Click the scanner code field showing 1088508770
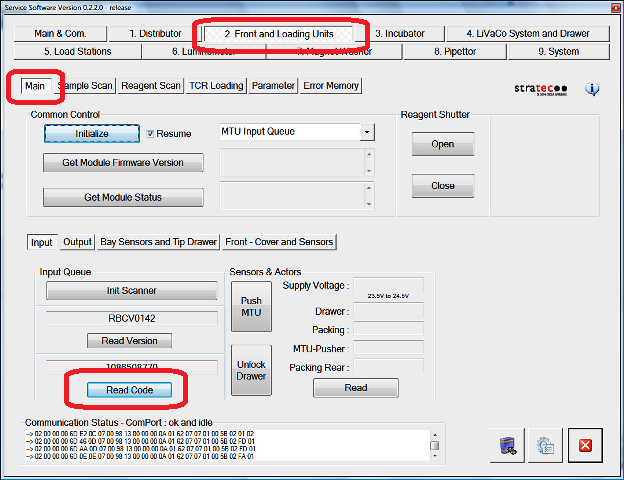This screenshot has height=480, width=624. (x=131, y=367)
